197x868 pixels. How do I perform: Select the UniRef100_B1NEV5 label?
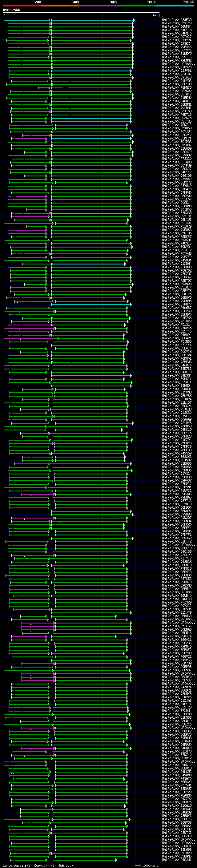(177, 54)
